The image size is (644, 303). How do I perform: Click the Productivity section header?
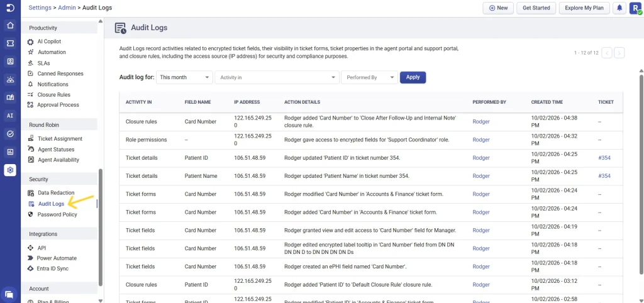43,28
